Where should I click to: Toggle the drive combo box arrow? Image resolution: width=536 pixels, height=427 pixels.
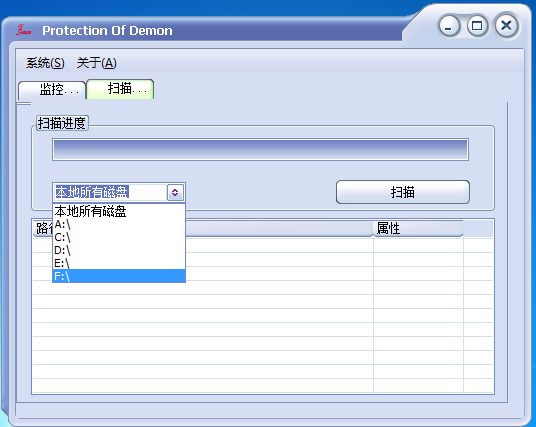(x=175, y=192)
